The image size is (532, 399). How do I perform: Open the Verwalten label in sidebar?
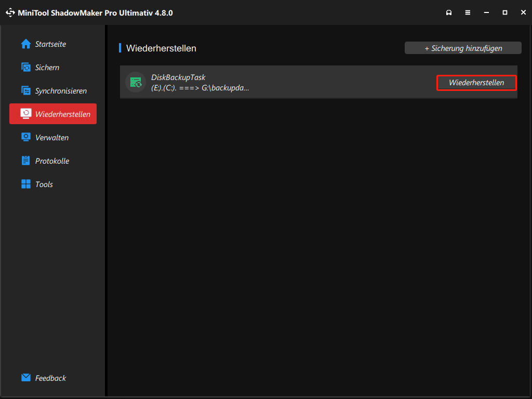(x=52, y=138)
